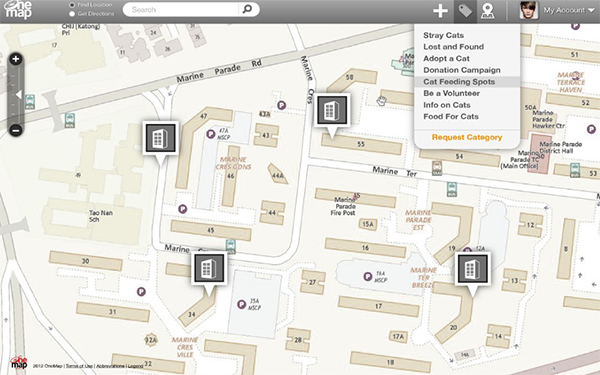600x375 pixels.
Task: Click the search magnifier icon
Action: coord(248,9)
